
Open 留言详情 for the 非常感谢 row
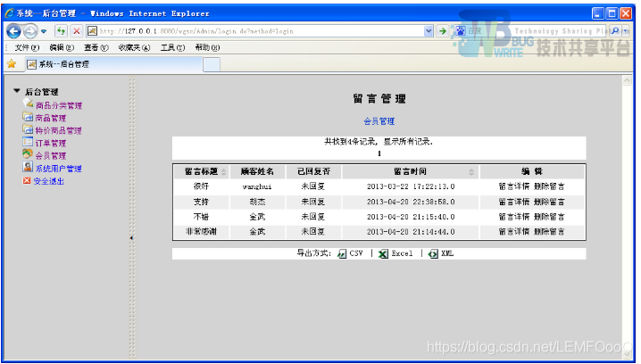[x=514, y=232]
